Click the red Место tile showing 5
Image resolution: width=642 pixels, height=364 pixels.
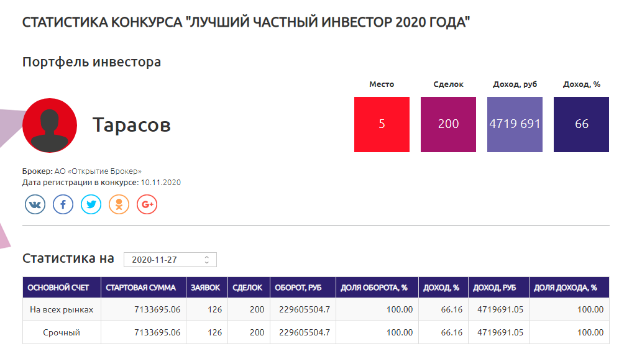[x=382, y=124]
